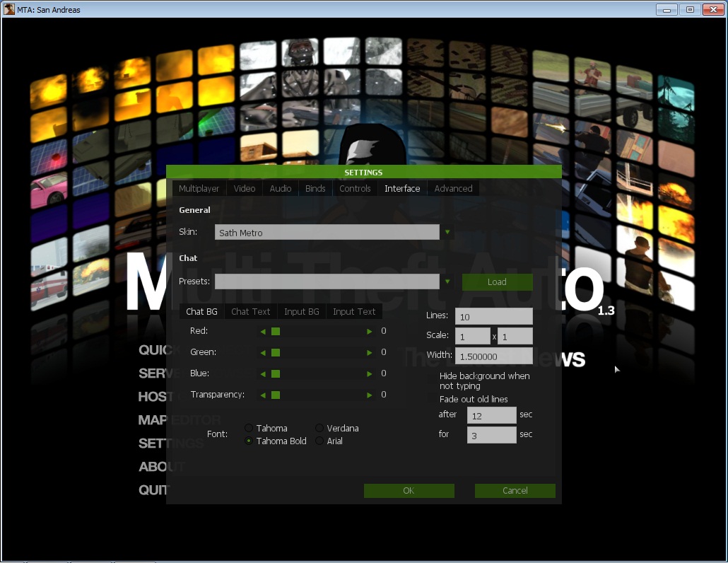Click the SETTINGS dialog title bar
This screenshot has height=563, width=728.
(x=363, y=172)
